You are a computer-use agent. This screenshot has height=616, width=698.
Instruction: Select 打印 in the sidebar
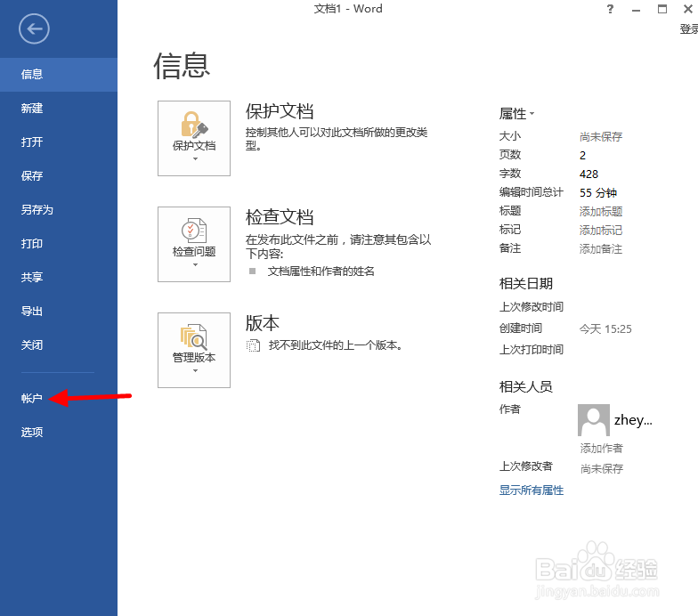(x=59, y=244)
